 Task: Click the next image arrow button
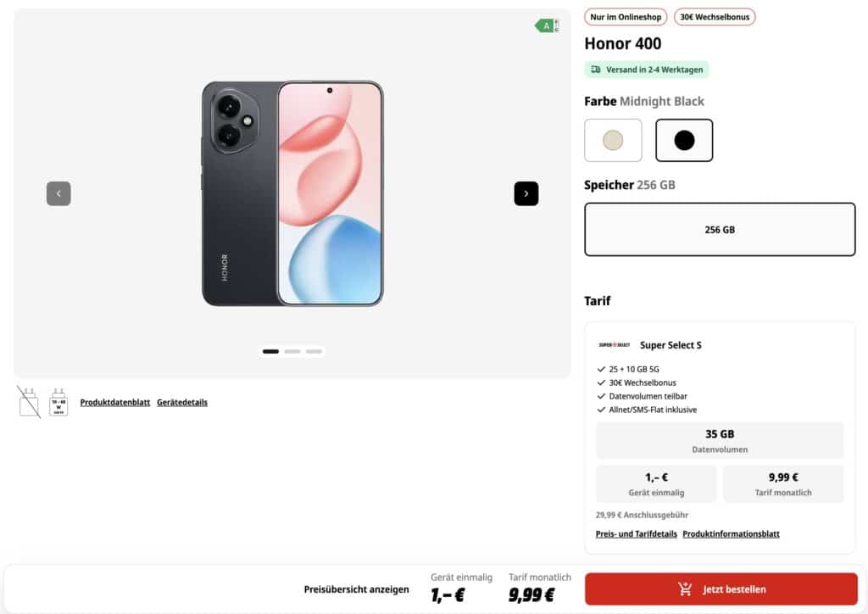[526, 193]
